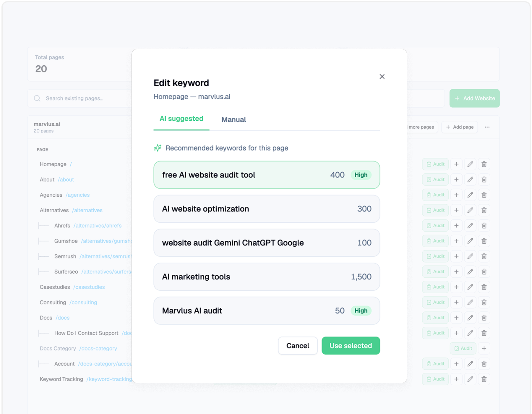Delete the Homepage row via trash icon
Image resolution: width=532 pixels, height=414 pixels.
(484, 164)
